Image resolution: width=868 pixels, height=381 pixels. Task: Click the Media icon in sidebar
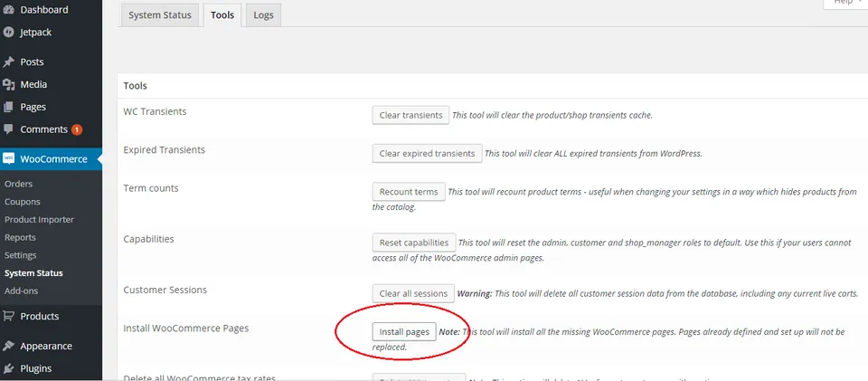coord(8,84)
